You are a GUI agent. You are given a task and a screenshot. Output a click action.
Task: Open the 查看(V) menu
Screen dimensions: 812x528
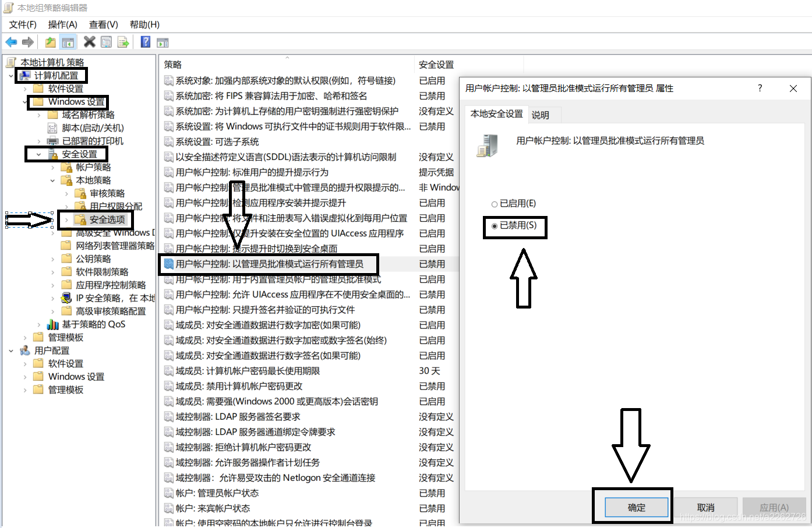pyautogui.click(x=103, y=24)
